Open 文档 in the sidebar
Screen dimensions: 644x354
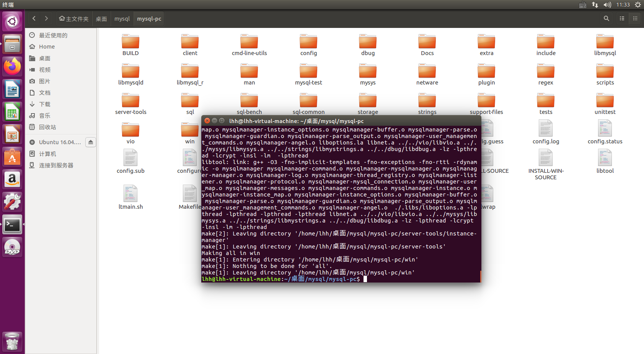(x=61, y=93)
